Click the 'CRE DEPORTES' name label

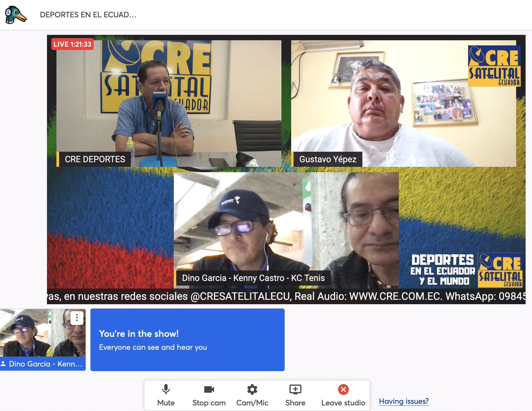[94, 159]
